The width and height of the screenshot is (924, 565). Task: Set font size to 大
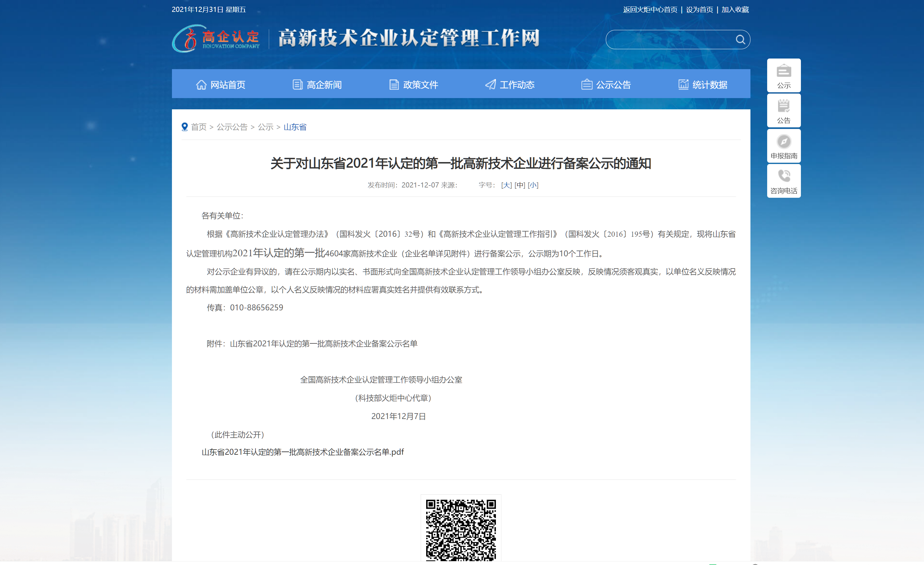(x=506, y=185)
